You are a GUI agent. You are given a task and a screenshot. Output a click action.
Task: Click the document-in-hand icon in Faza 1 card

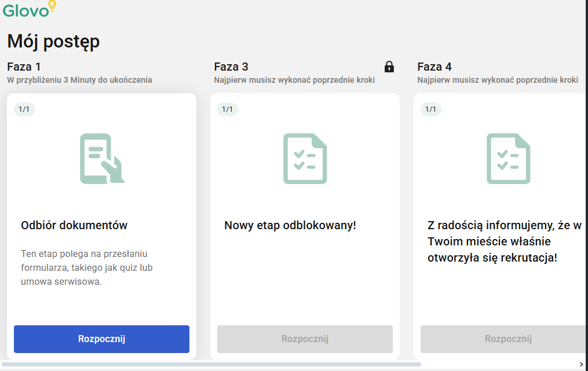coord(102,159)
